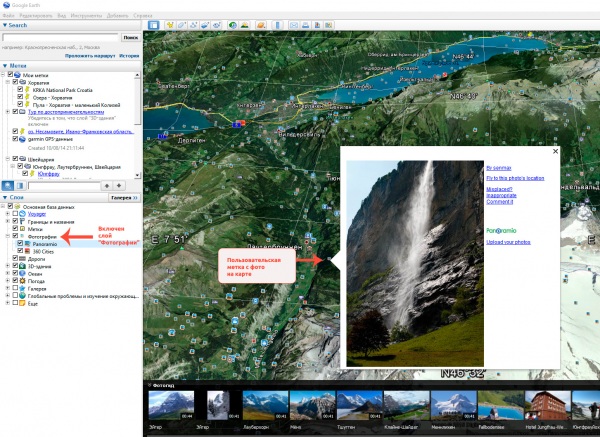Image resolution: width=600 pixels, height=437 pixels.
Task: Click the Add Image Overlay toolbar icon
Action: pyautogui.click(x=205, y=25)
